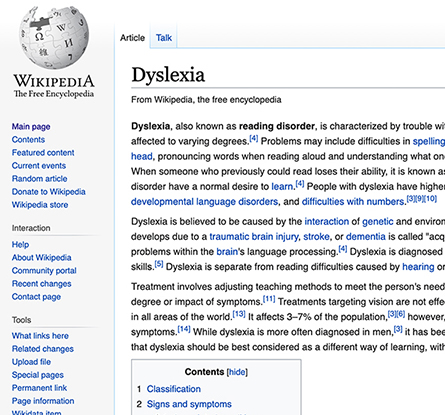Image resolution: width=445 pixels, height=415 pixels.
Task: Switch to the Talk tab
Action: coord(164,38)
